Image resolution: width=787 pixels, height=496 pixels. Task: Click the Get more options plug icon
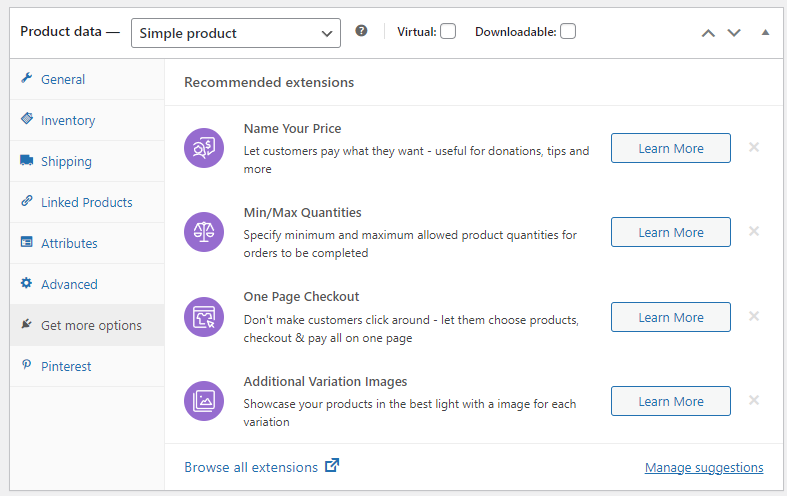click(27, 324)
